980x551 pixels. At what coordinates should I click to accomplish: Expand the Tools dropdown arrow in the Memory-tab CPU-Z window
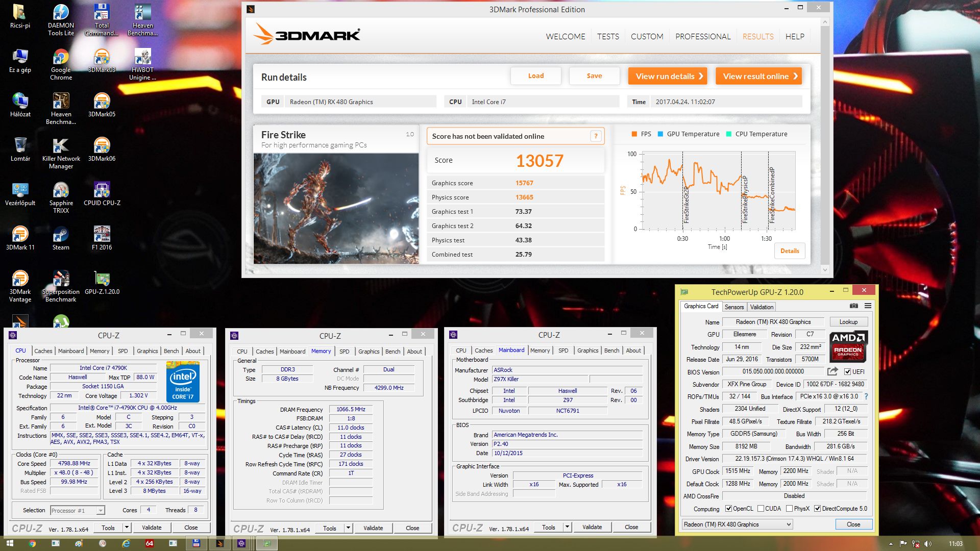point(348,528)
